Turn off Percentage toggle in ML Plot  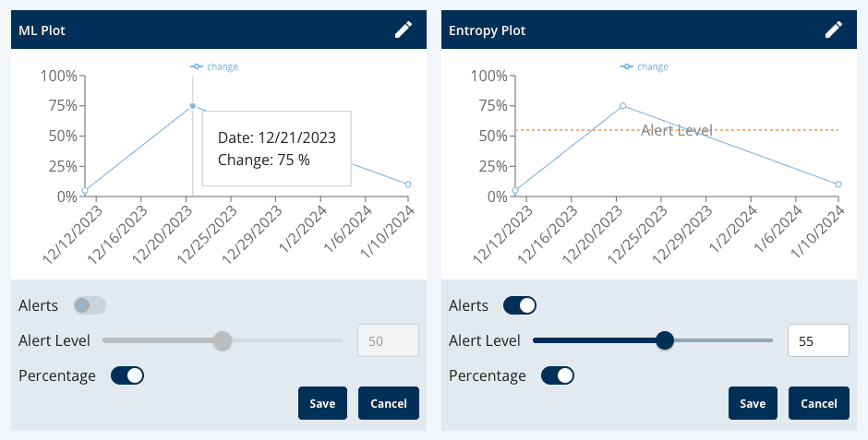point(127,375)
